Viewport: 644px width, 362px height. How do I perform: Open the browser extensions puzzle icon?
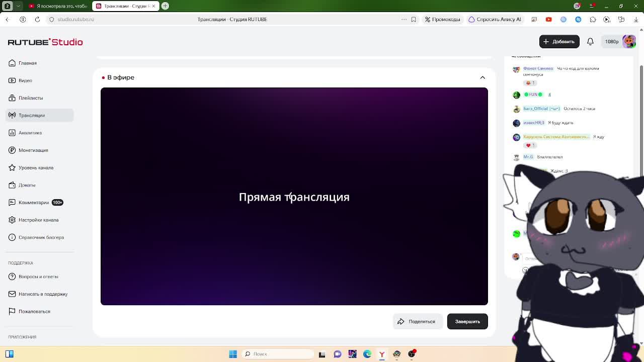(x=593, y=19)
